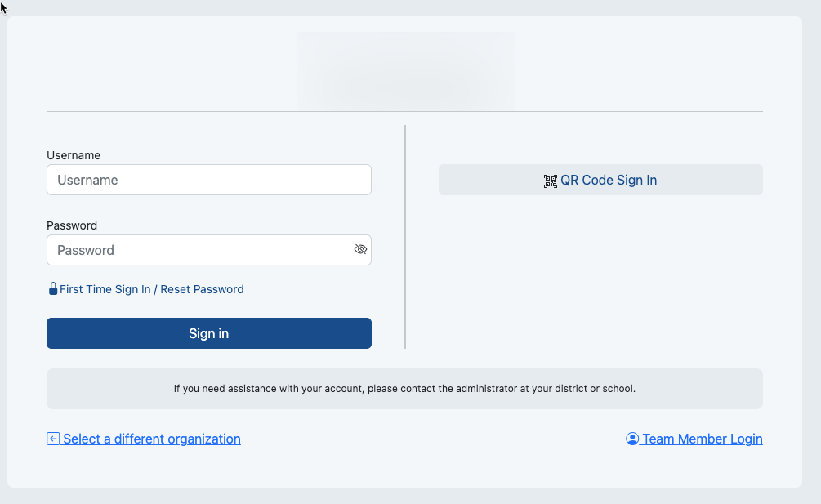Click the vertical divider between sign-in options
This screenshot has width=821, height=504.
405,237
